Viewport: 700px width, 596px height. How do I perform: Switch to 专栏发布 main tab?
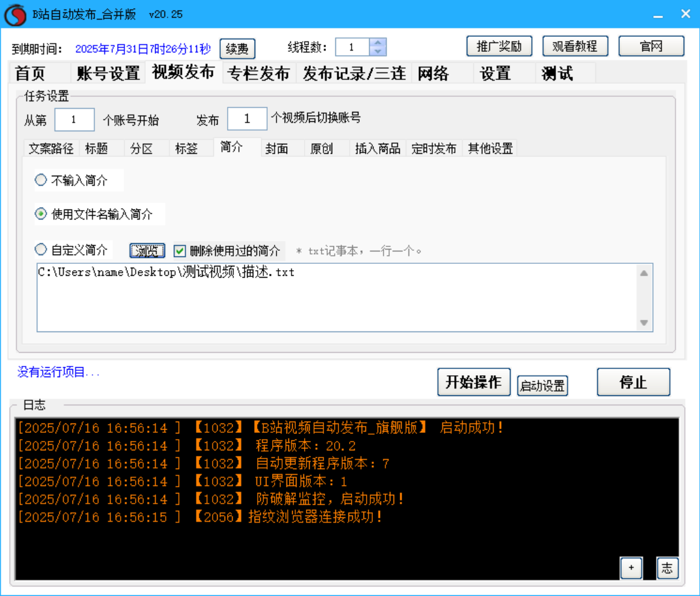pos(258,73)
